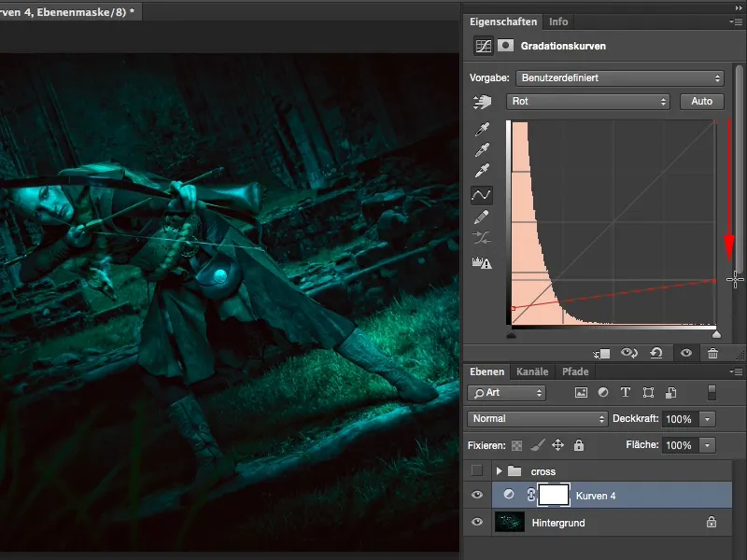Filter layers by smart objects icon

click(670, 392)
